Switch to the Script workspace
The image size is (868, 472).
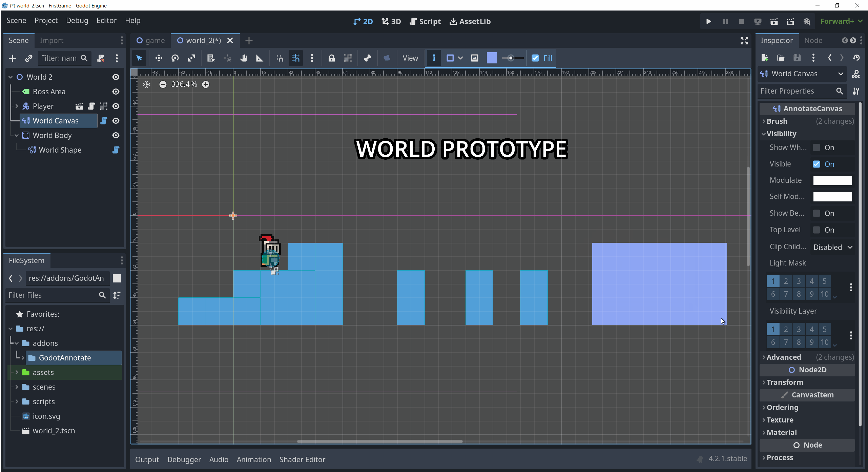[x=425, y=21]
